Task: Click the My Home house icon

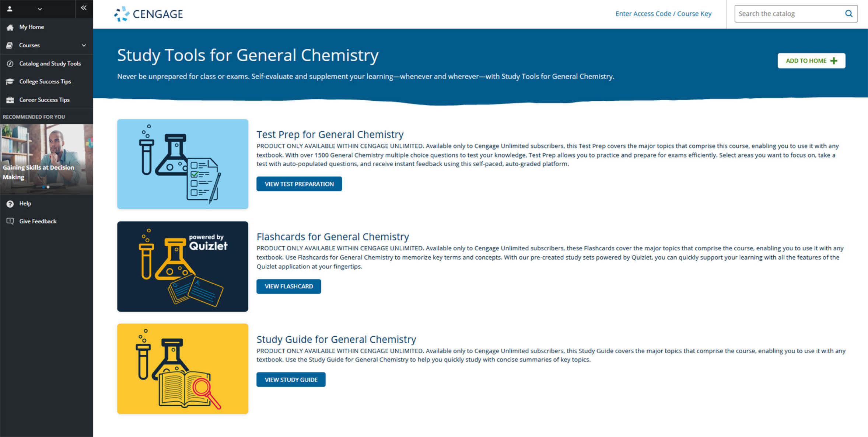Action: coord(10,27)
